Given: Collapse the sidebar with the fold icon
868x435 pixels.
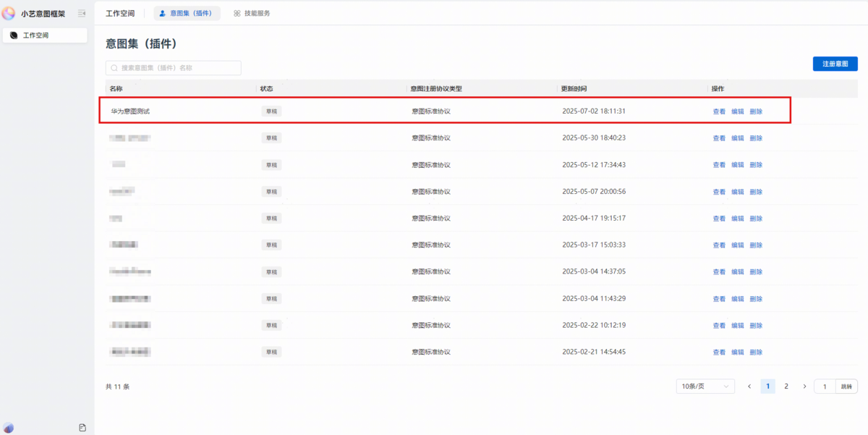Looking at the screenshot, I should pos(82,13).
